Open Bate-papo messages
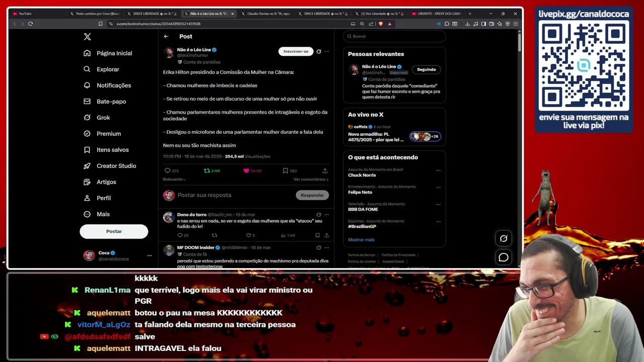The width and height of the screenshot is (644, 362). [105, 102]
